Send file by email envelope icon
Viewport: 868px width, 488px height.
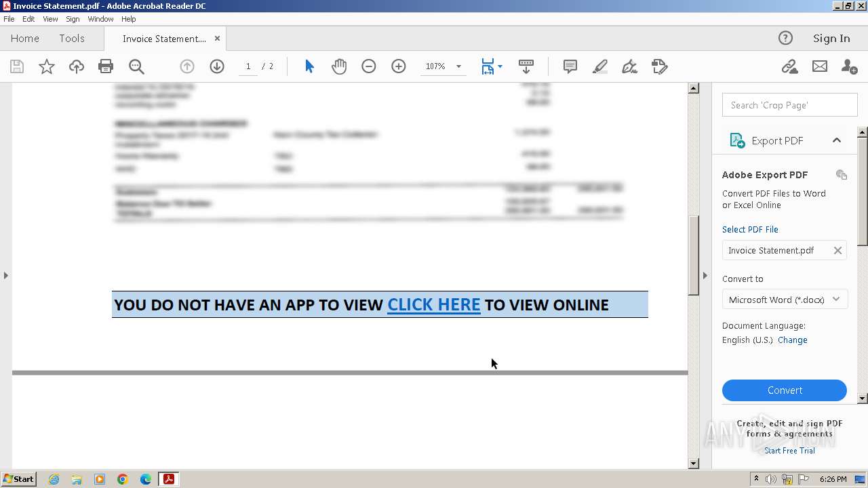[820, 66]
